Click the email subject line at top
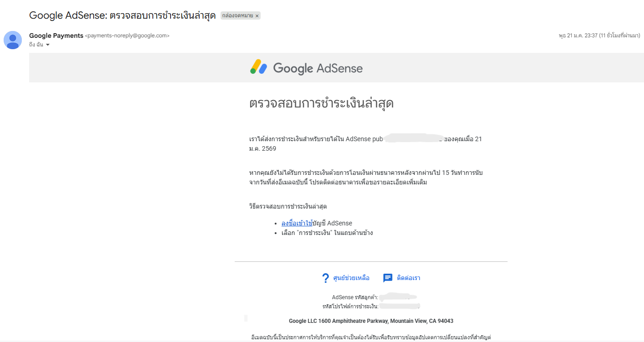 click(122, 15)
